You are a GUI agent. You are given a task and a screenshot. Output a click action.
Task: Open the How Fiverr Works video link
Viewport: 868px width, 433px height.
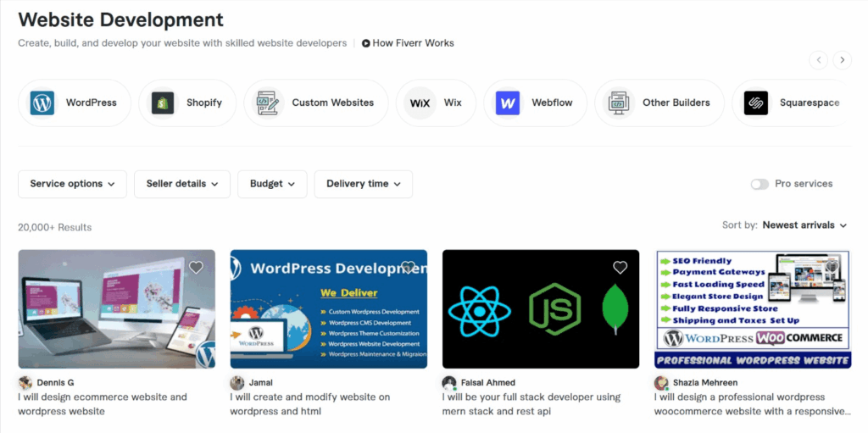tap(408, 43)
